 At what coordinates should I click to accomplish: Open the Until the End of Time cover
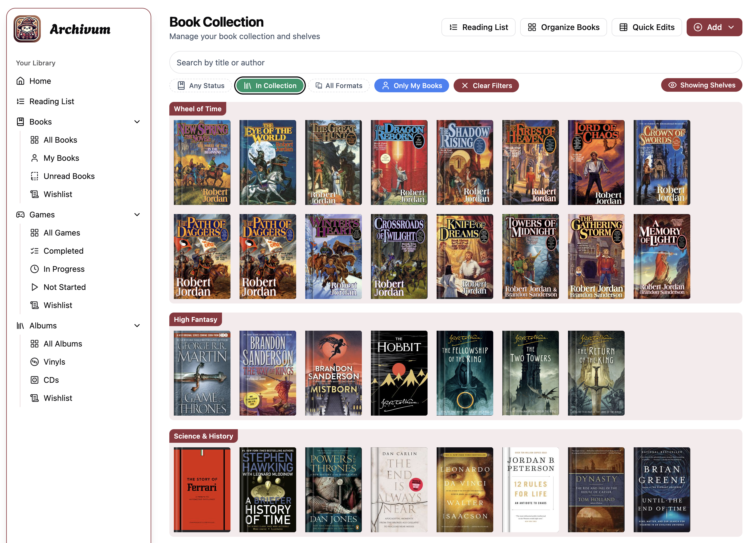662,490
